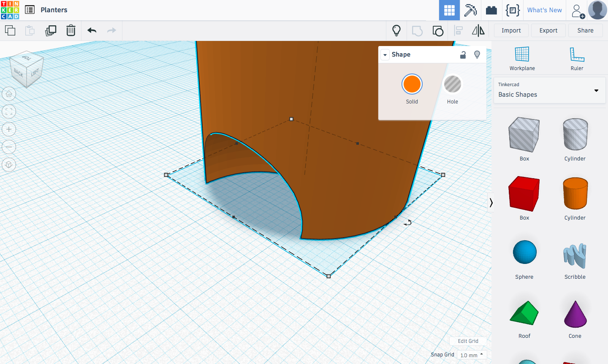The height and width of the screenshot is (364, 608).
Task: Click the view cube navigator
Action: tap(27, 69)
